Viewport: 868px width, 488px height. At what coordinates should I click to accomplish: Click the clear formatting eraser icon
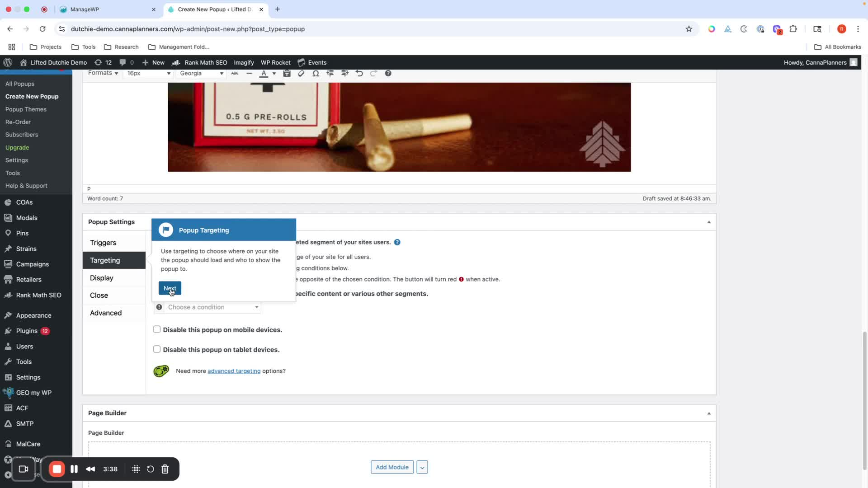click(301, 73)
